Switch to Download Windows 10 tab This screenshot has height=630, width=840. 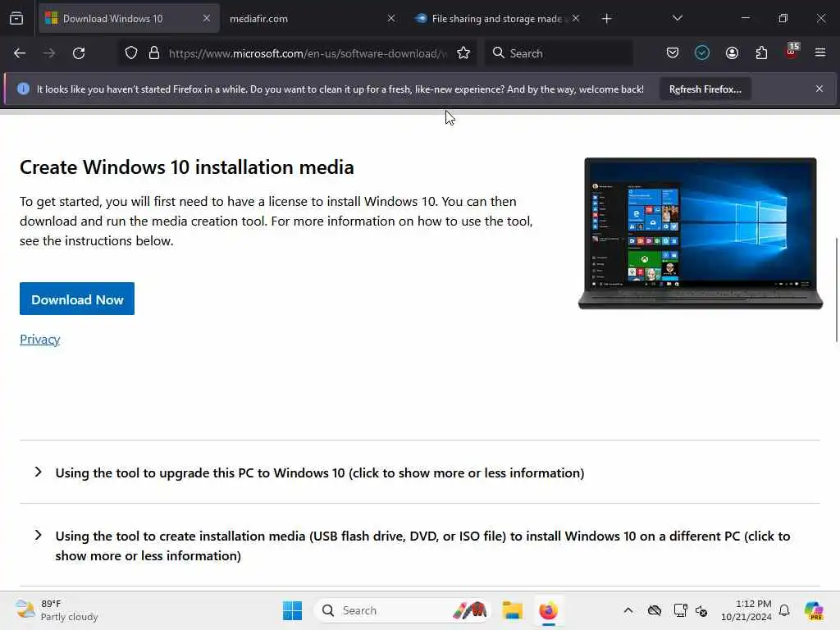point(129,19)
